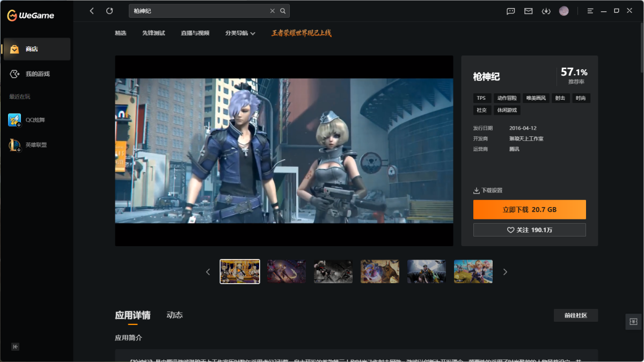Click the user profile avatar

563,11
